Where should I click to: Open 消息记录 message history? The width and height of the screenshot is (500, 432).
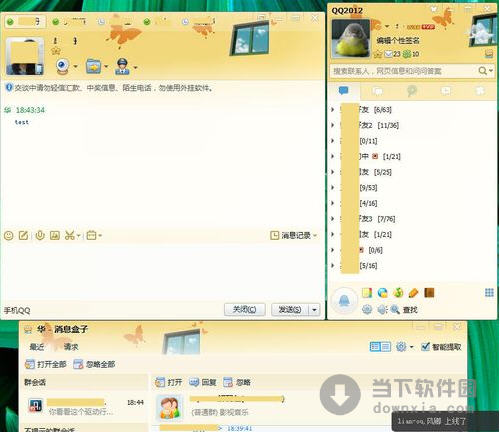(290, 236)
